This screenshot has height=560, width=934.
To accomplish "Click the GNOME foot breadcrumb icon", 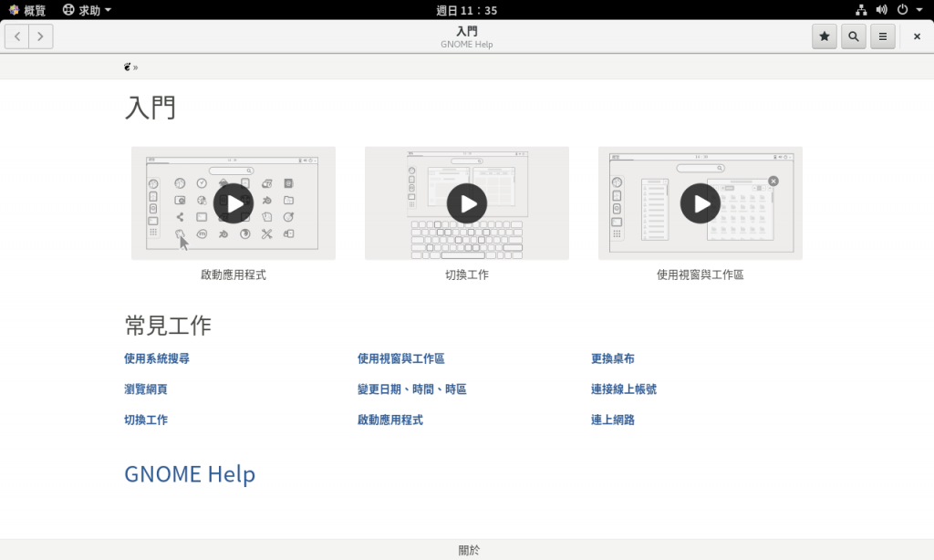I will [127, 67].
